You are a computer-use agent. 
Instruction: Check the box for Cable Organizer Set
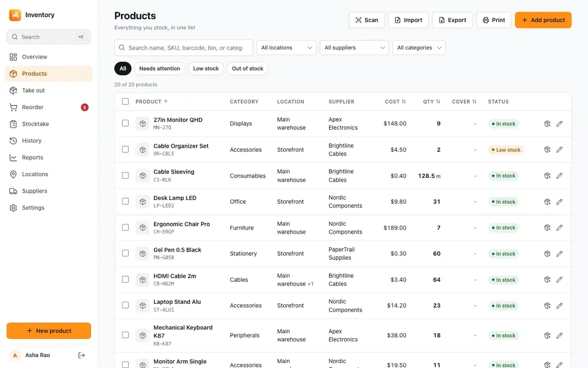click(125, 149)
